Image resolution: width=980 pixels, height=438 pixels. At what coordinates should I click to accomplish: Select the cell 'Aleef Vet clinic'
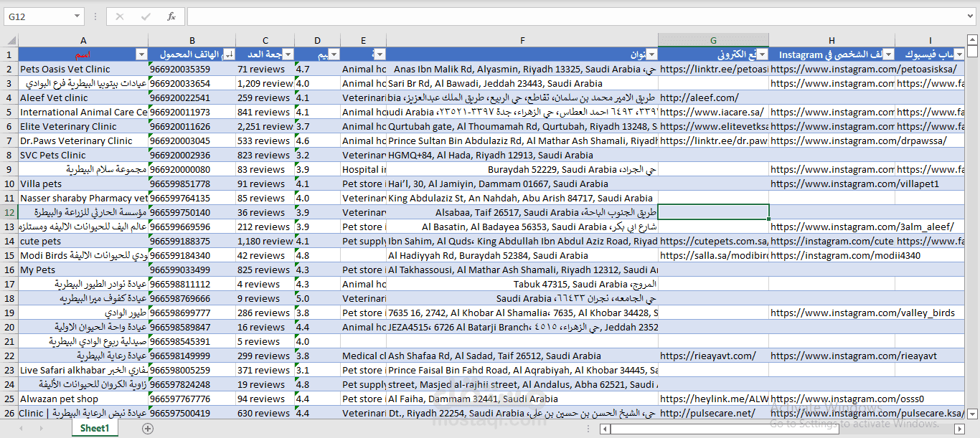[x=83, y=97]
